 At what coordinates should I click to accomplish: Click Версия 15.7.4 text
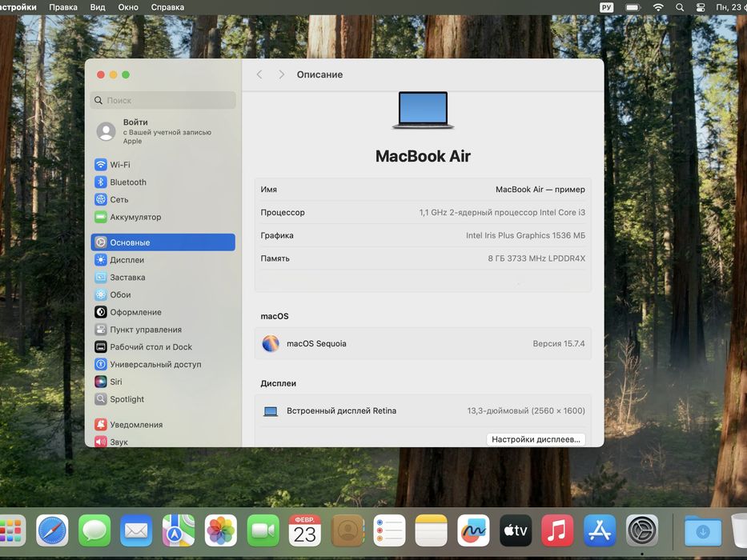[559, 343]
